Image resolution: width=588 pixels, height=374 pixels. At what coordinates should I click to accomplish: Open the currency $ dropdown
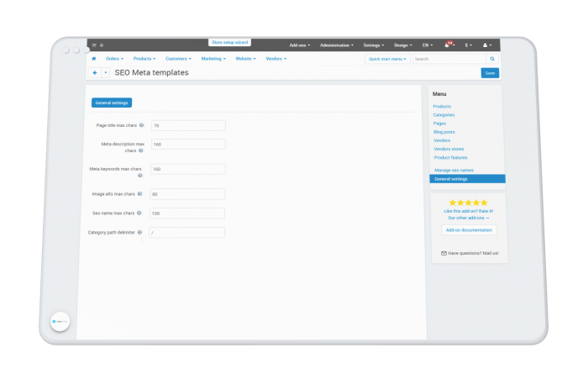(x=469, y=45)
